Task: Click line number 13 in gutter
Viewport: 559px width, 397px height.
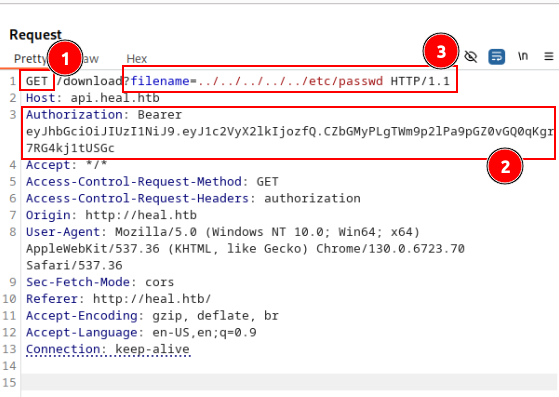Action: coord(9,349)
